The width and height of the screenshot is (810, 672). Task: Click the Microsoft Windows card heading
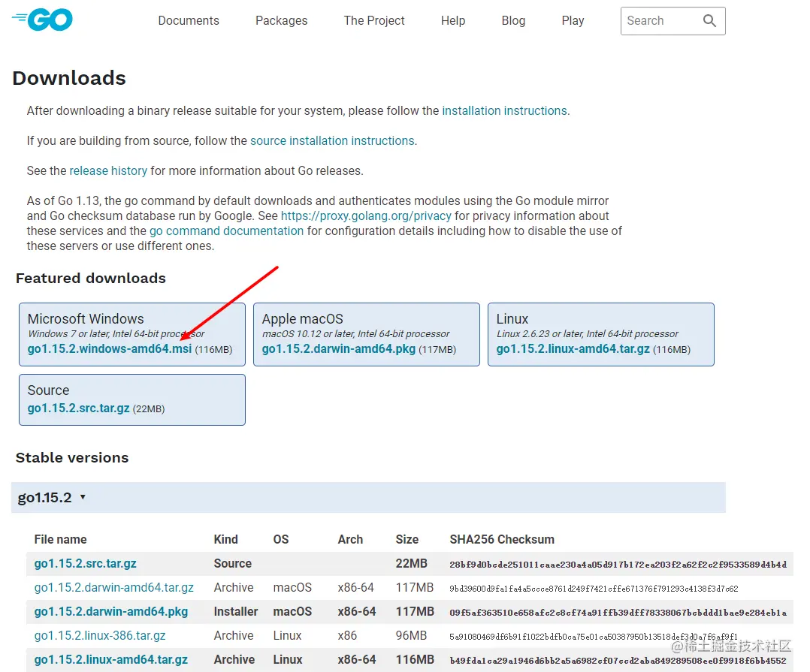click(86, 319)
